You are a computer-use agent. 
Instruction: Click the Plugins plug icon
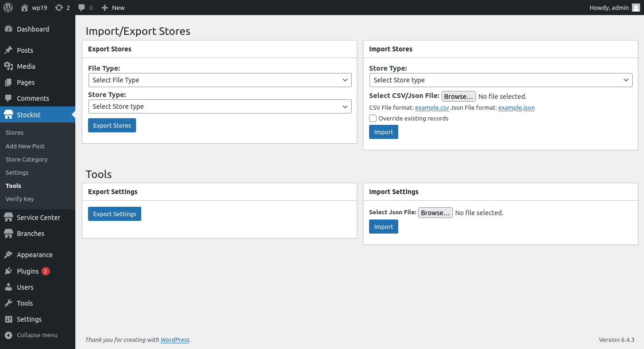click(8, 271)
